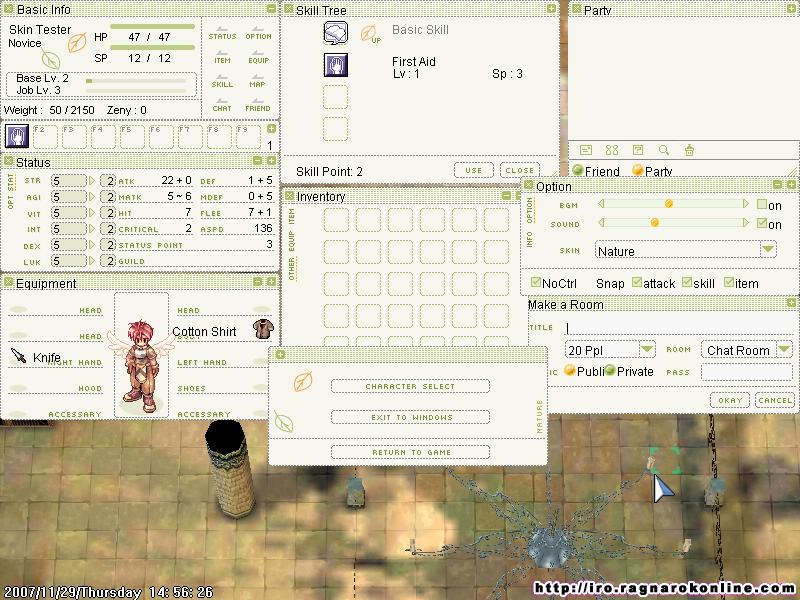Click the USE button in Skill Tree
Viewport: 800px width, 600px height.
pos(473,170)
